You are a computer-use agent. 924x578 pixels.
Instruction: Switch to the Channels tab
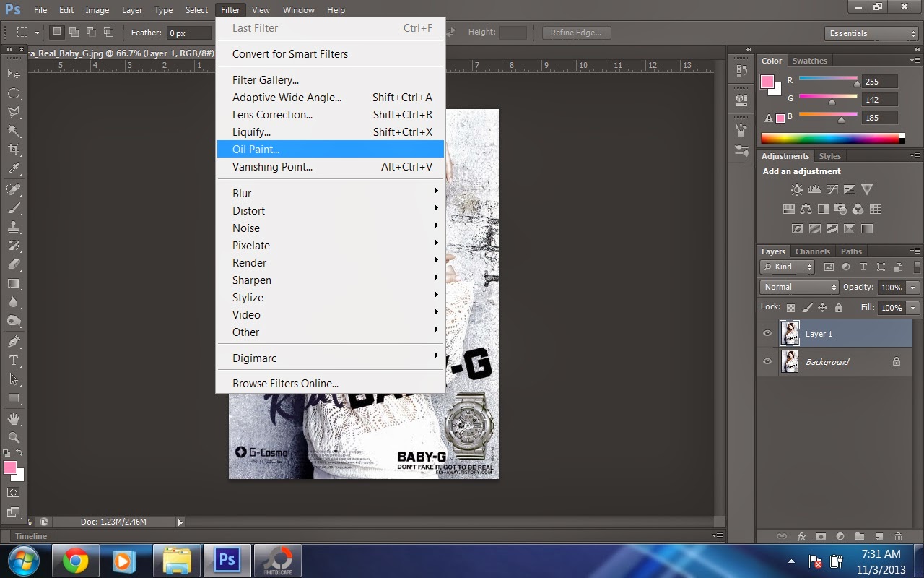(x=812, y=251)
